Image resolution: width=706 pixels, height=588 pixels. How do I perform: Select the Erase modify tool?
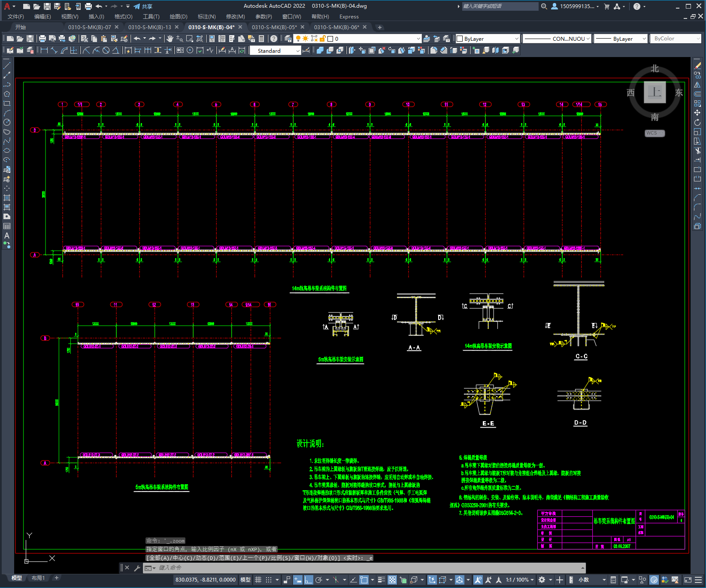(x=697, y=66)
